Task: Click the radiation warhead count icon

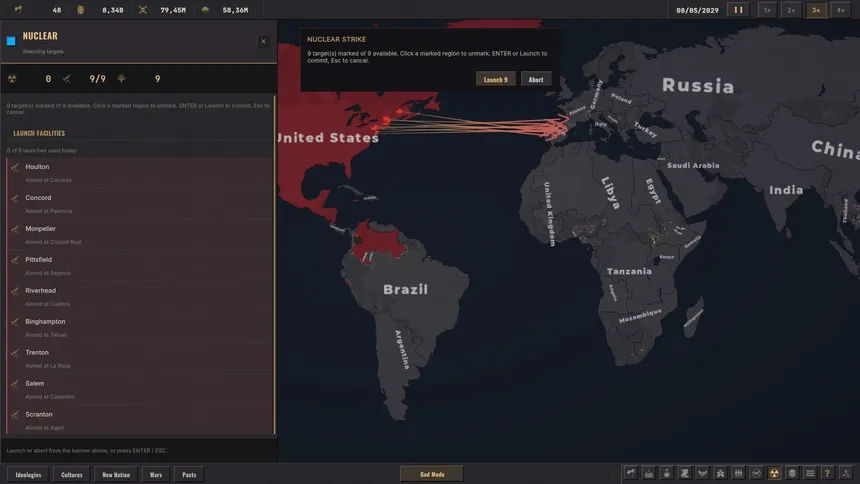Action: point(12,78)
